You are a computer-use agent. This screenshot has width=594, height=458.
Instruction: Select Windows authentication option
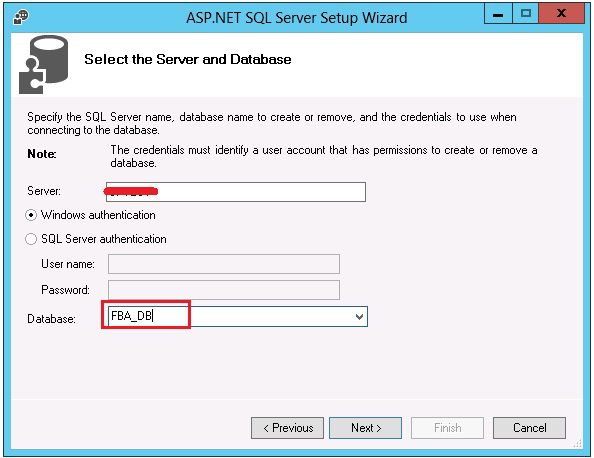(31, 216)
